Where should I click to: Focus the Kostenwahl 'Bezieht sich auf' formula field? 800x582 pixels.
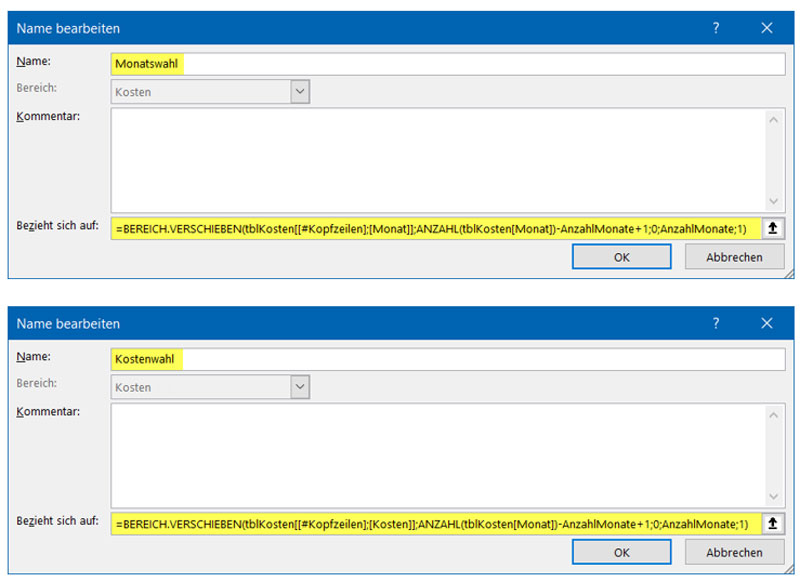click(436, 523)
